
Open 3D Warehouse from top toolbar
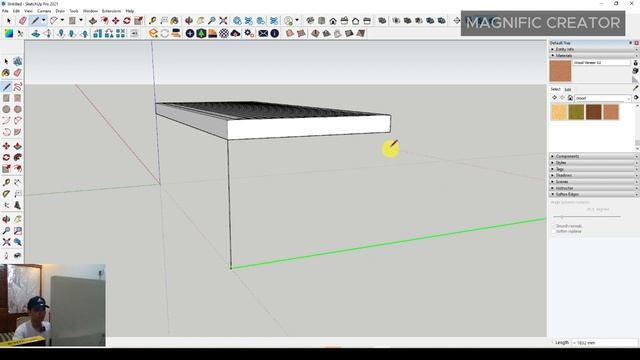pyautogui.click(x=237, y=20)
